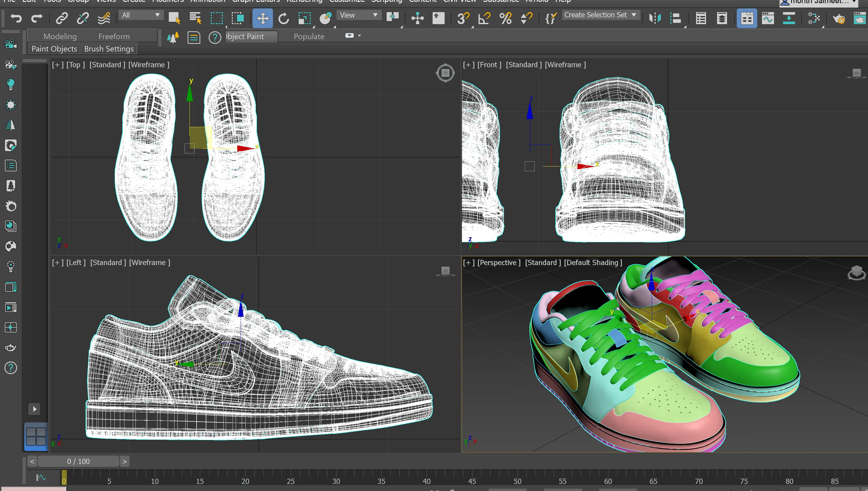Expand the Create Selection Set dropdown
Image resolution: width=868 pixels, height=491 pixels.
click(x=601, y=15)
